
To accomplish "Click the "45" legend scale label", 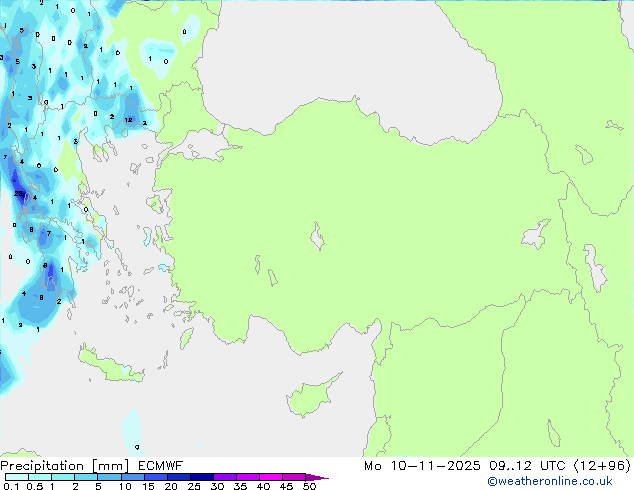I will [286, 486].
